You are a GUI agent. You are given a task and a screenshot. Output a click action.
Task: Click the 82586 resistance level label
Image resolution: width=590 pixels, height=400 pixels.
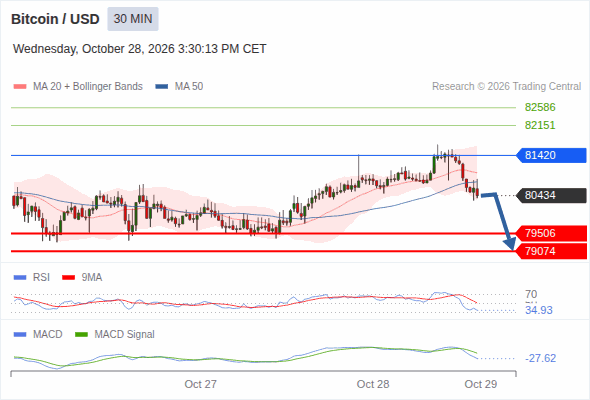coord(540,108)
